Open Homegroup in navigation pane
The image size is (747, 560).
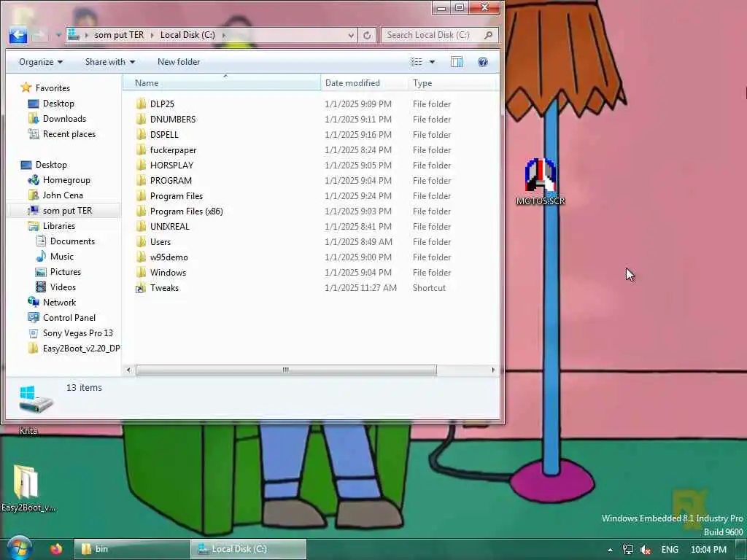(59, 180)
